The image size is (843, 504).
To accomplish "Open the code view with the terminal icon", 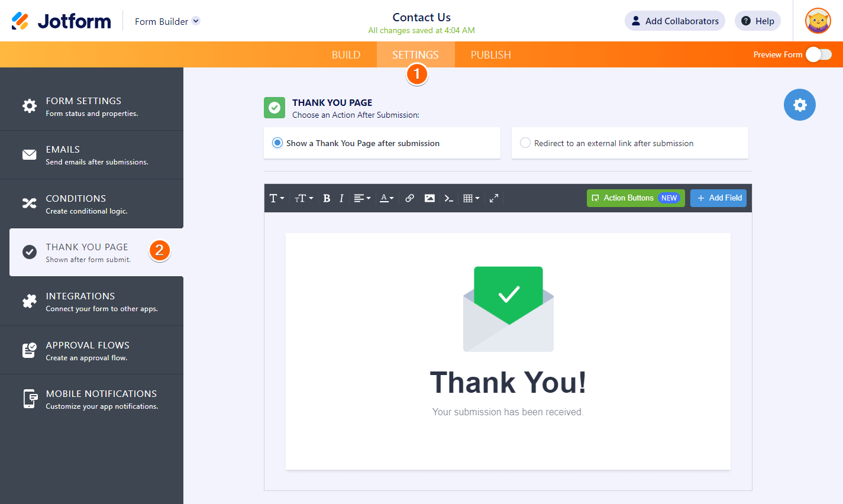I will click(x=448, y=198).
